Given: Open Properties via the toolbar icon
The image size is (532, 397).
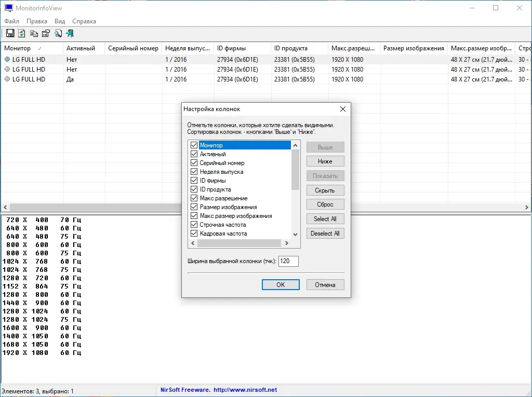Looking at the screenshot, I should 46,33.
